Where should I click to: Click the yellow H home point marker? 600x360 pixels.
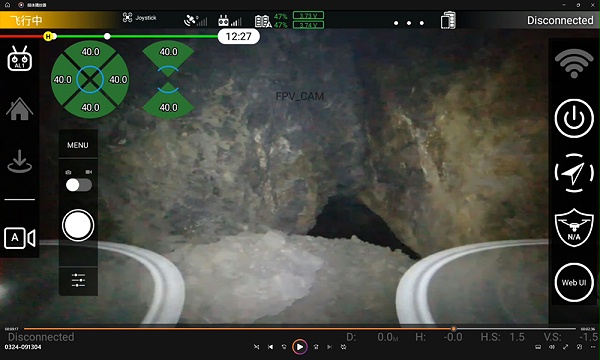click(48, 36)
